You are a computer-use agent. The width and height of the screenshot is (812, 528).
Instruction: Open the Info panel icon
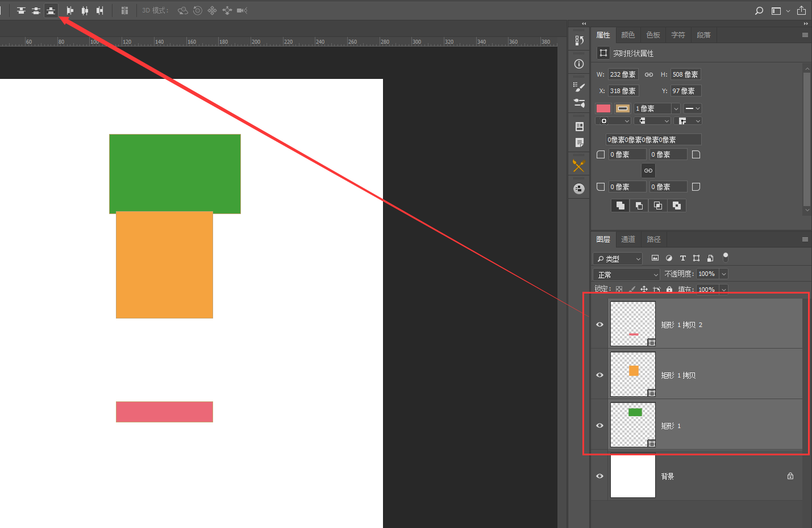pyautogui.click(x=579, y=64)
